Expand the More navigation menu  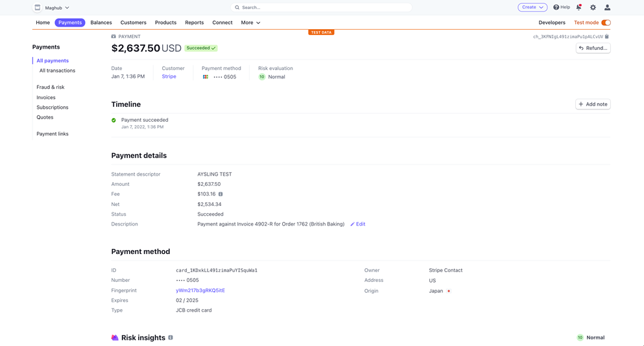[250, 23]
